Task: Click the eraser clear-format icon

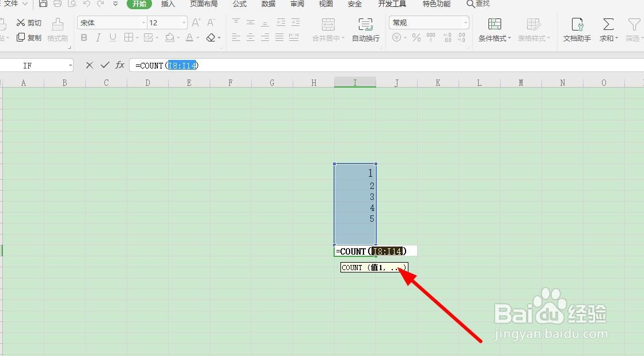Action: coord(211,38)
